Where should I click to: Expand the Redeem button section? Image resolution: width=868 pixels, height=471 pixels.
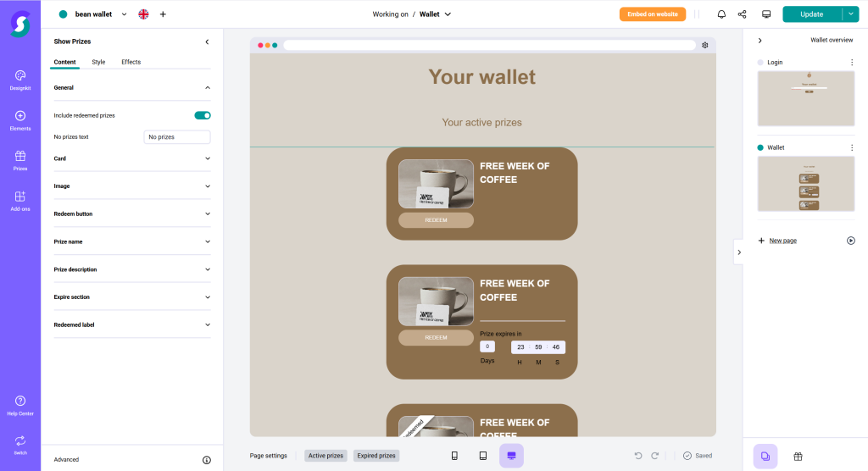tap(131, 213)
